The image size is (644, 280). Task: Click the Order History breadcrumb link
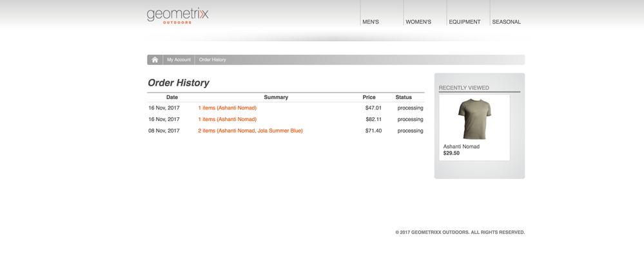point(212,60)
